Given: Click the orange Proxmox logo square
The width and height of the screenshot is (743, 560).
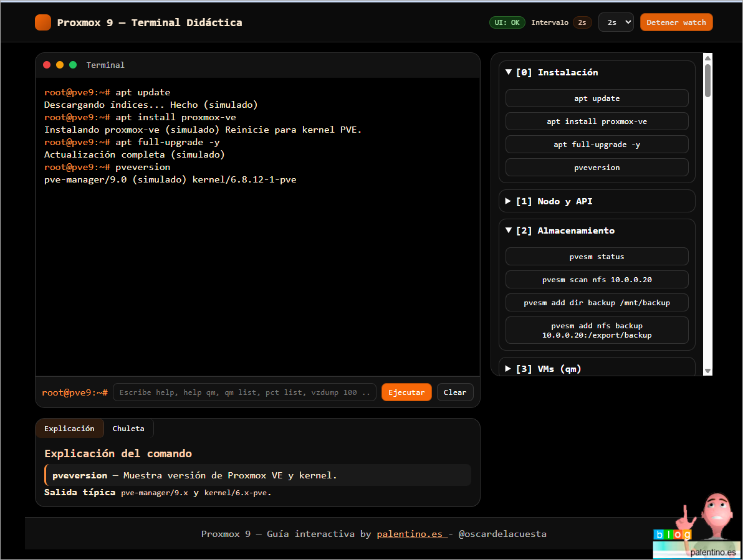Looking at the screenshot, I should [43, 22].
